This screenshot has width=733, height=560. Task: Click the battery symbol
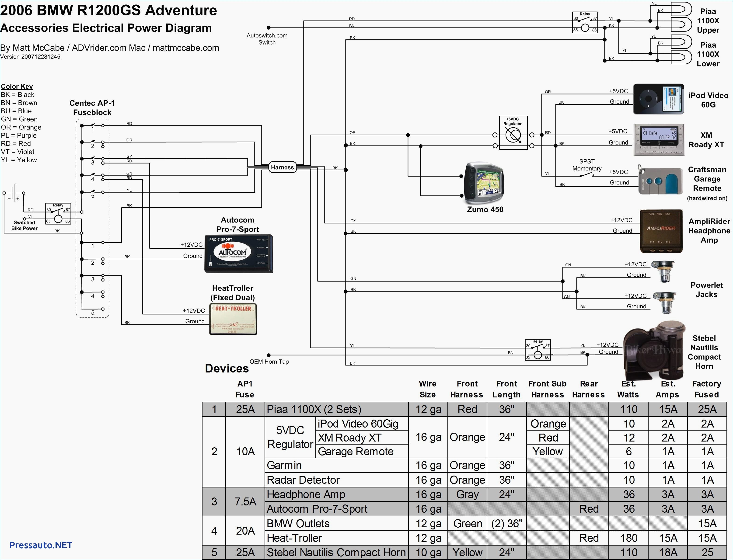(x=14, y=193)
